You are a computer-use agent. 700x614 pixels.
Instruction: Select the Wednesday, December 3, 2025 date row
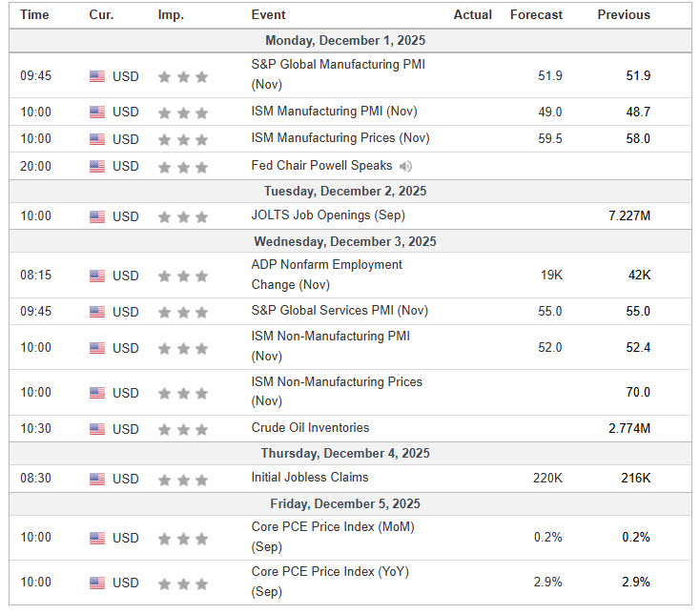click(350, 241)
